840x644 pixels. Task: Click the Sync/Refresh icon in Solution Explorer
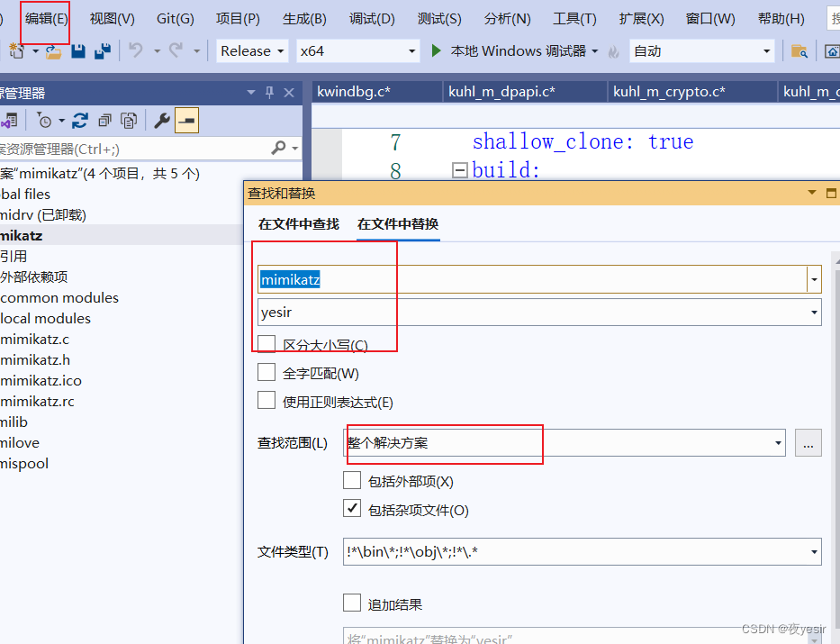pos(80,121)
